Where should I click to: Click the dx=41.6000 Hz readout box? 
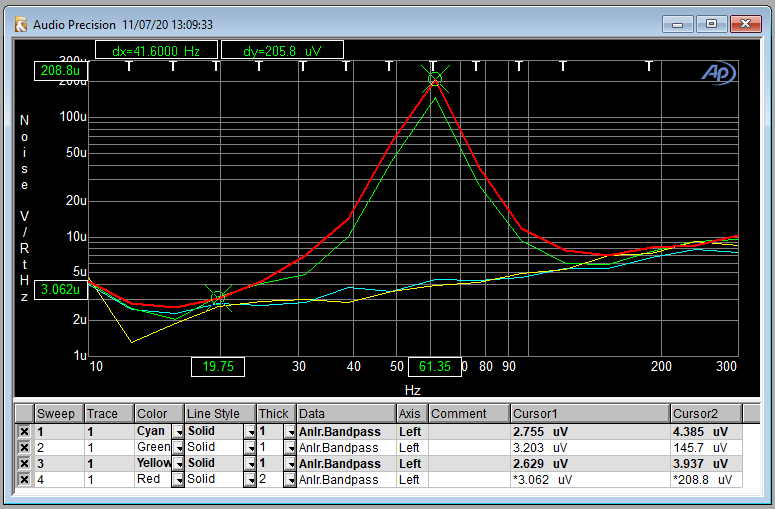pyautogui.click(x=156, y=50)
